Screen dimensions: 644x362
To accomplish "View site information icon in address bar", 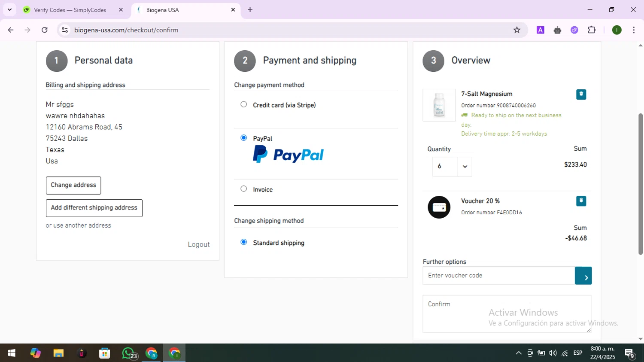I will tap(65, 30).
